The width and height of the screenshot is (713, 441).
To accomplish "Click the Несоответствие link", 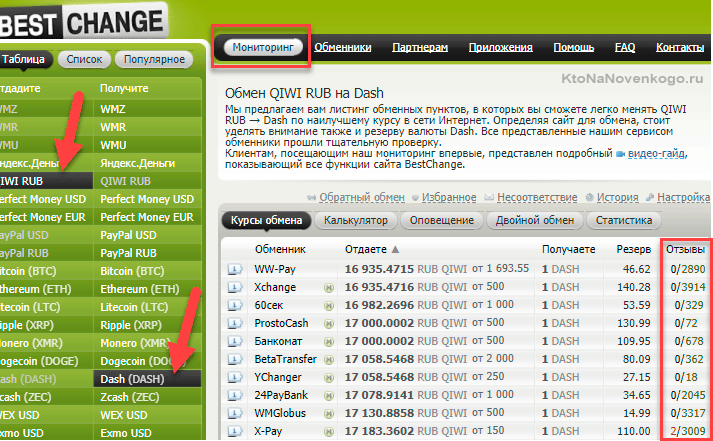I will (x=537, y=197).
